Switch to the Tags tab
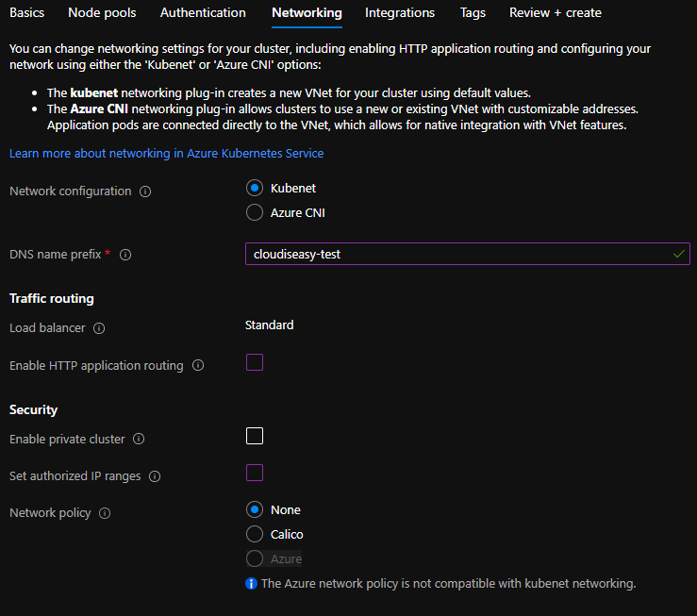697x616 pixels. tap(473, 12)
